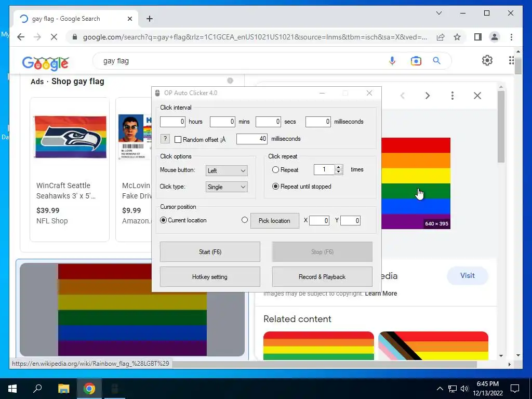Open Windows taskbar search
Viewport: 532px width, 399px height.
coord(37,389)
